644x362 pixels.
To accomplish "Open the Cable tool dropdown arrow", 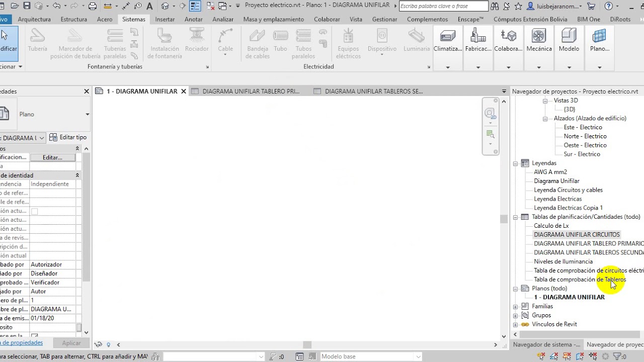I will [225, 55].
